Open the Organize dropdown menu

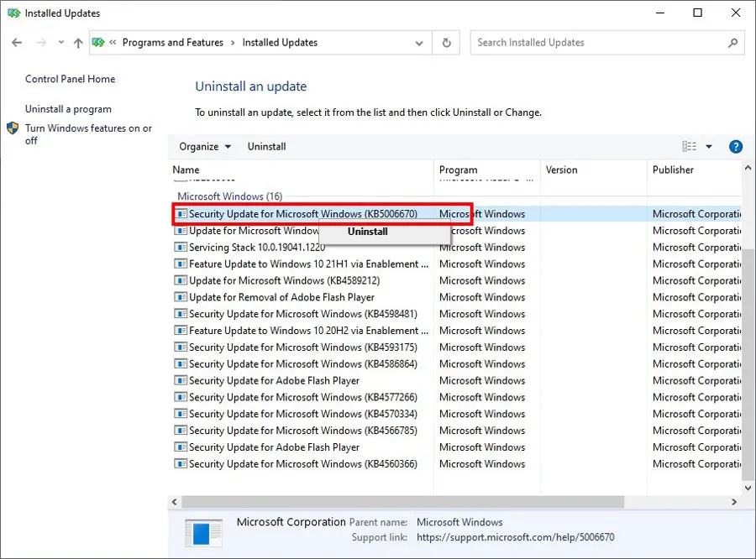(x=205, y=147)
